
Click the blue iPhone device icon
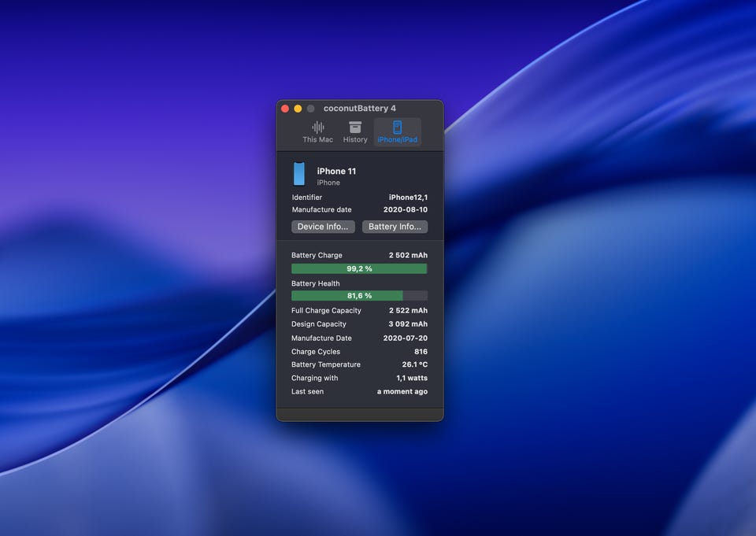[x=299, y=174]
